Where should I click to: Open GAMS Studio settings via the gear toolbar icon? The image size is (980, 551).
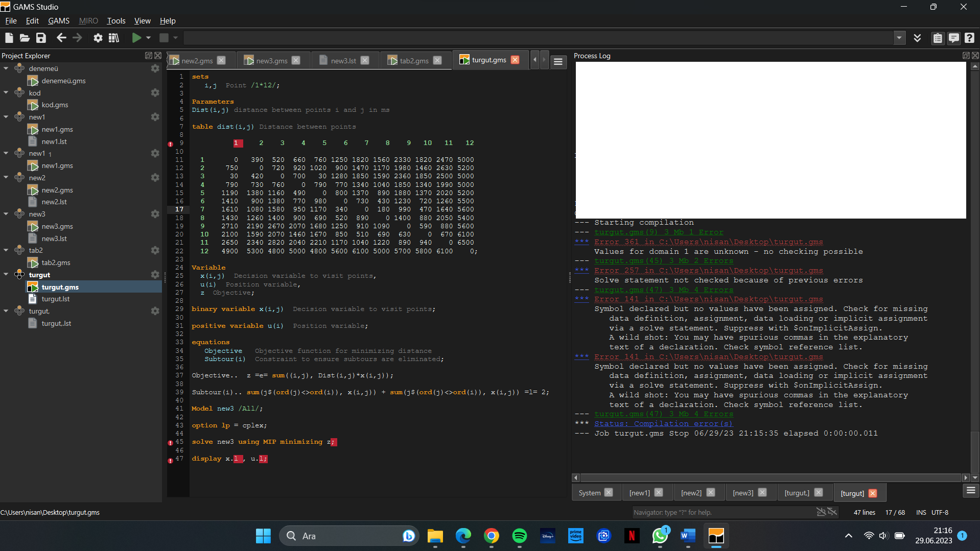point(98,37)
